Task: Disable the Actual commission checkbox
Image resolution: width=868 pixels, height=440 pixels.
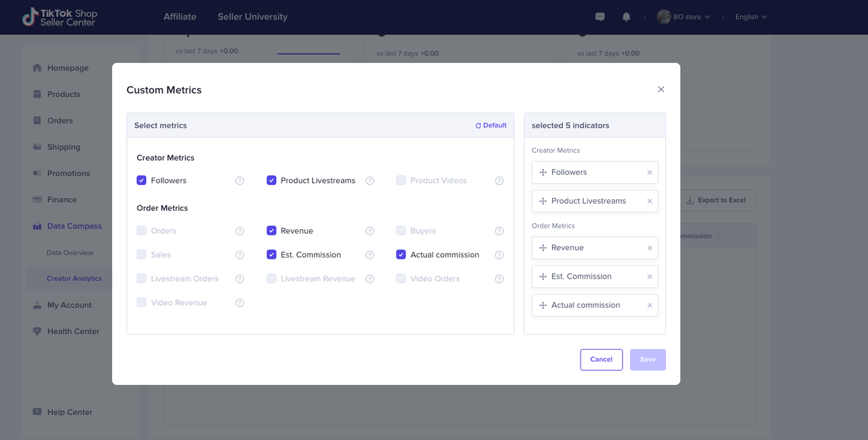Action: (401, 255)
